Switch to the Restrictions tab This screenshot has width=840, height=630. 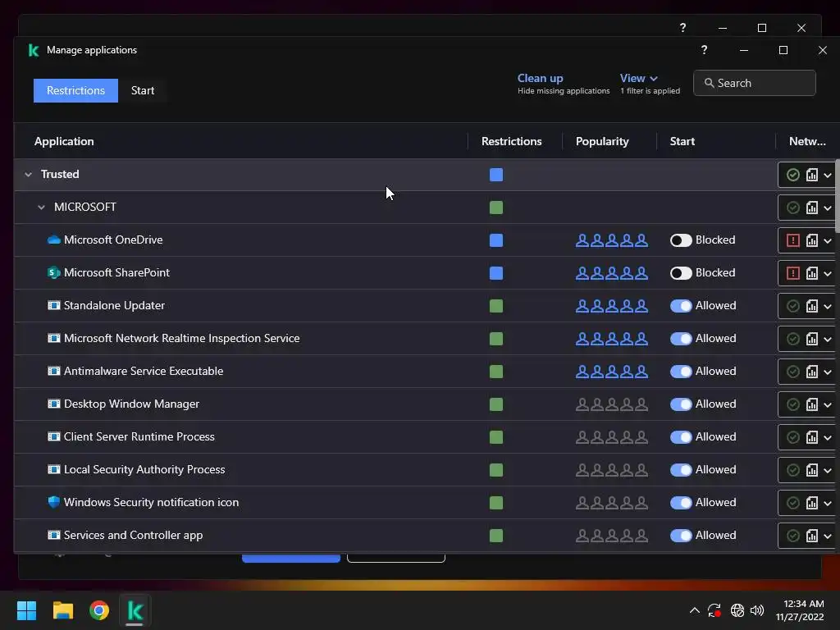pos(75,90)
